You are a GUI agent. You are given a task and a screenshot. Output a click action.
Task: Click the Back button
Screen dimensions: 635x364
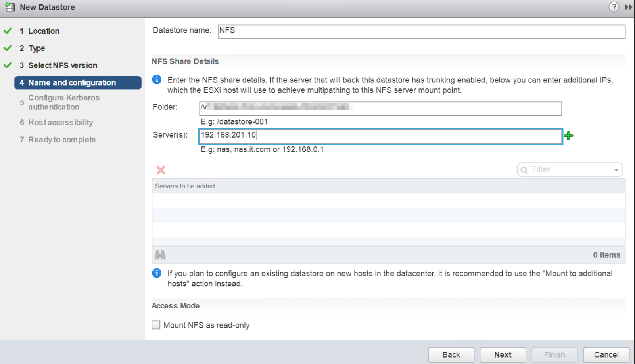[x=451, y=355]
